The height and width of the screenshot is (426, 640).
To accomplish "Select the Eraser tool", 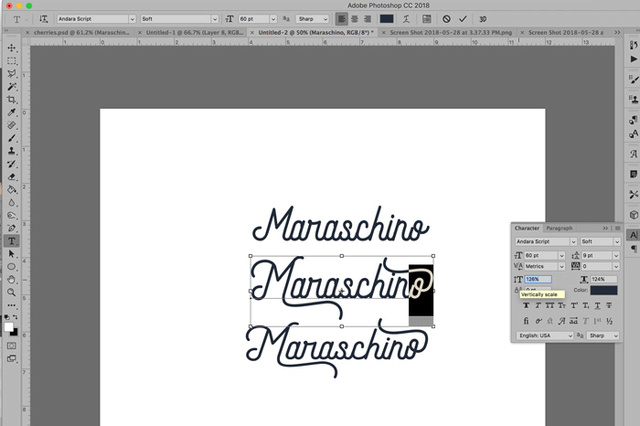I will point(11,177).
